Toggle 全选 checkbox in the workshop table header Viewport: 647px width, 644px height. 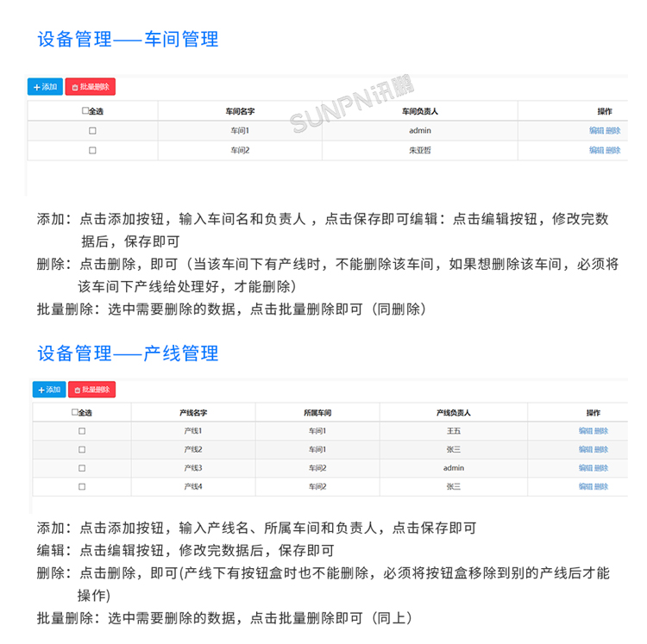click(85, 111)
